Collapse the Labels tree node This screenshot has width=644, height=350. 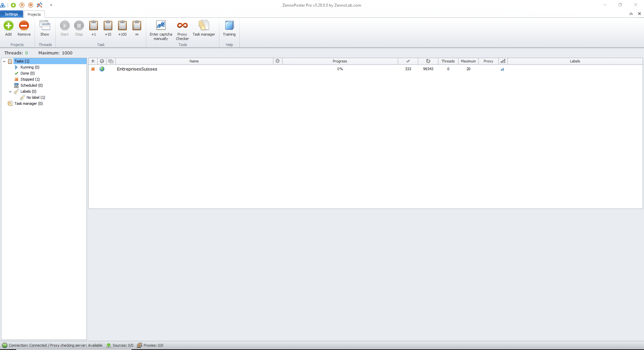[x=10, y=92]
